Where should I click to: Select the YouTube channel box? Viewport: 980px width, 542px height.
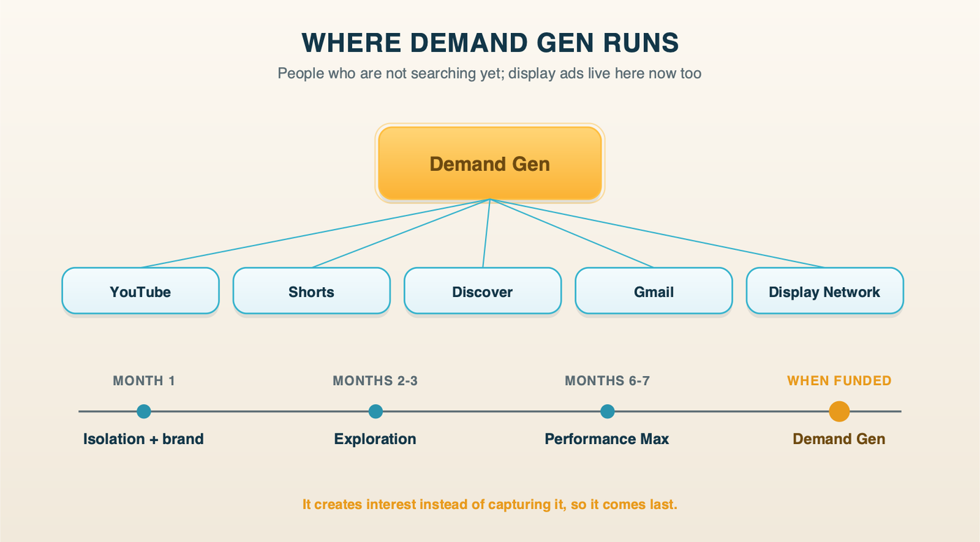pyautogui.click(x=141, y=291)
